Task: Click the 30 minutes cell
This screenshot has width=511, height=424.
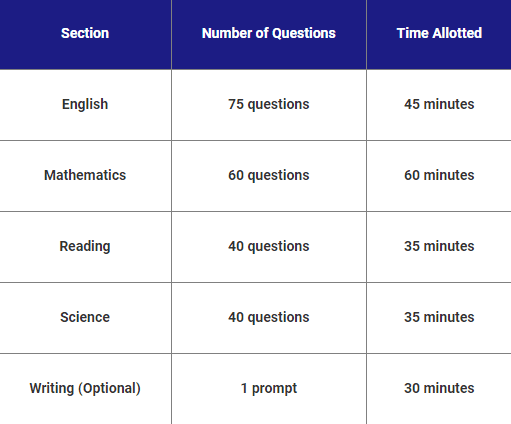Action: click(439, 388)
